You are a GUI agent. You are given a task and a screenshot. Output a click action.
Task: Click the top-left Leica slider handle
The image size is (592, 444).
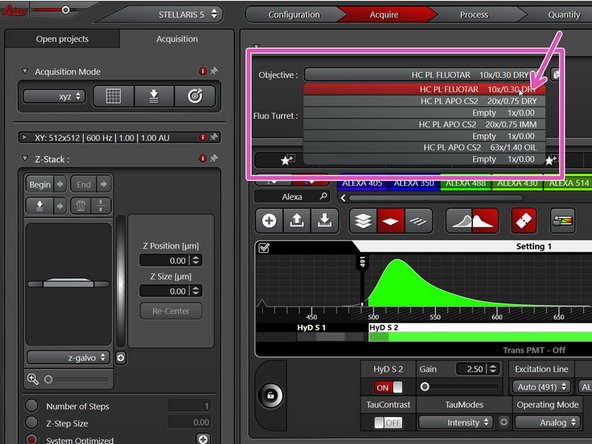65,10
